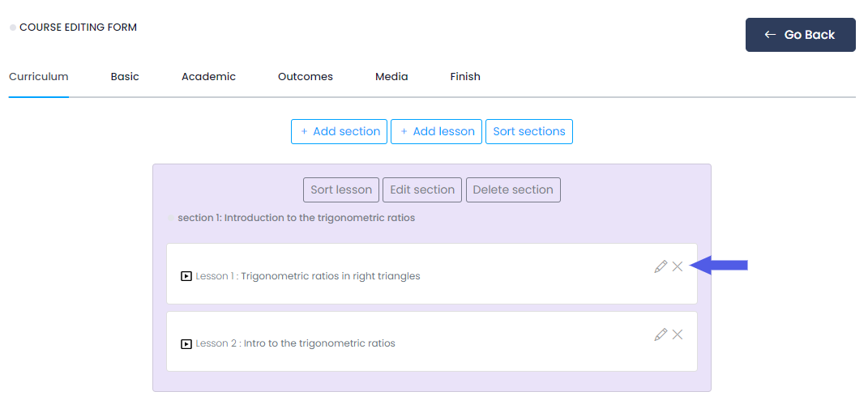Image resolution: width=868 pixels, height=396 pixels.
Task: Click Sort lesson in section 1
Action: [341, 190]
